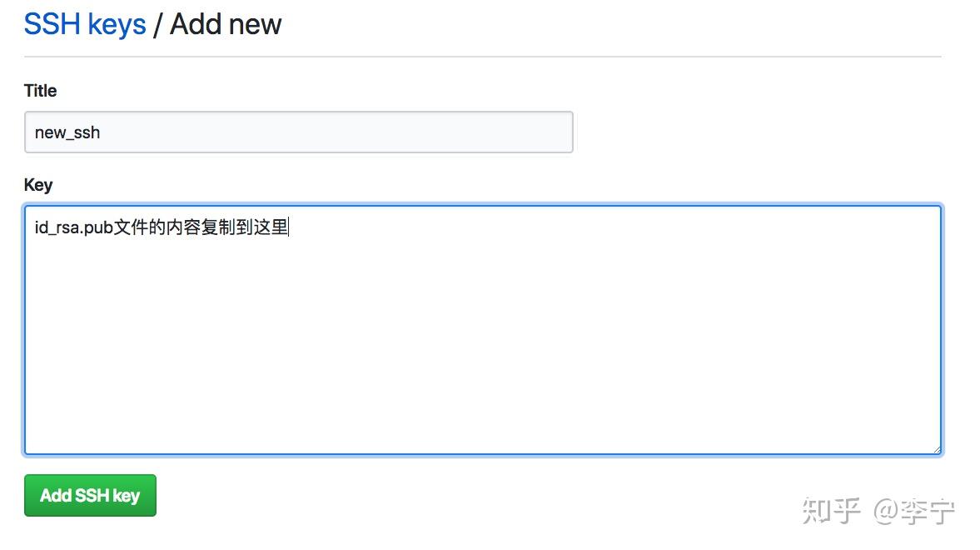Click the @李宁 watermark name
This screenshot has width=980, height=550.
point(913,511)
